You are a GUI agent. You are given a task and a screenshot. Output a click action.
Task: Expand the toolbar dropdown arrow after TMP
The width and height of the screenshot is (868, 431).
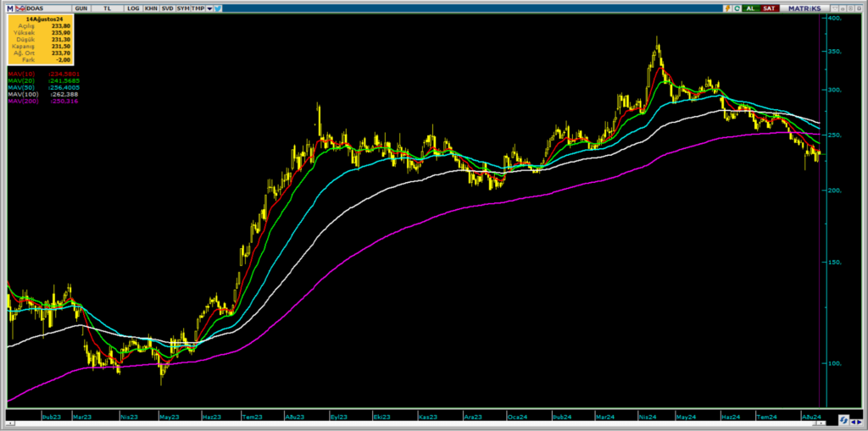(x=209, y=8)
